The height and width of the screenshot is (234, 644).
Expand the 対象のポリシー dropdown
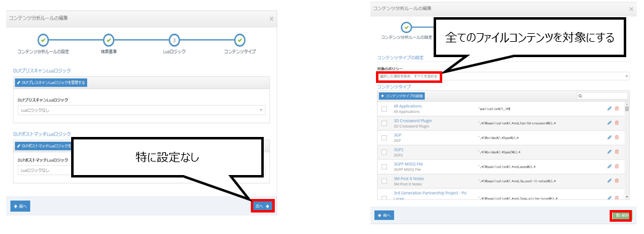coord(503,76)
